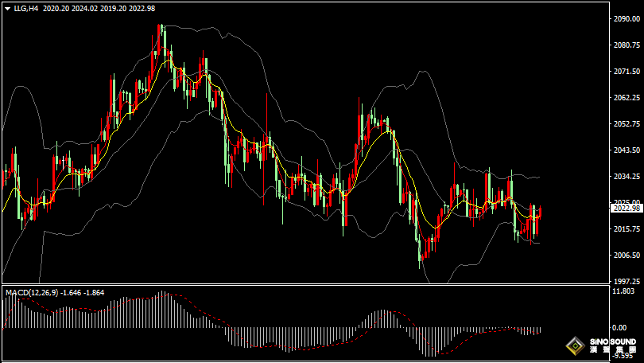Click the current price tag 2022.98
644x363 pixels.
[x=626, y=209]
